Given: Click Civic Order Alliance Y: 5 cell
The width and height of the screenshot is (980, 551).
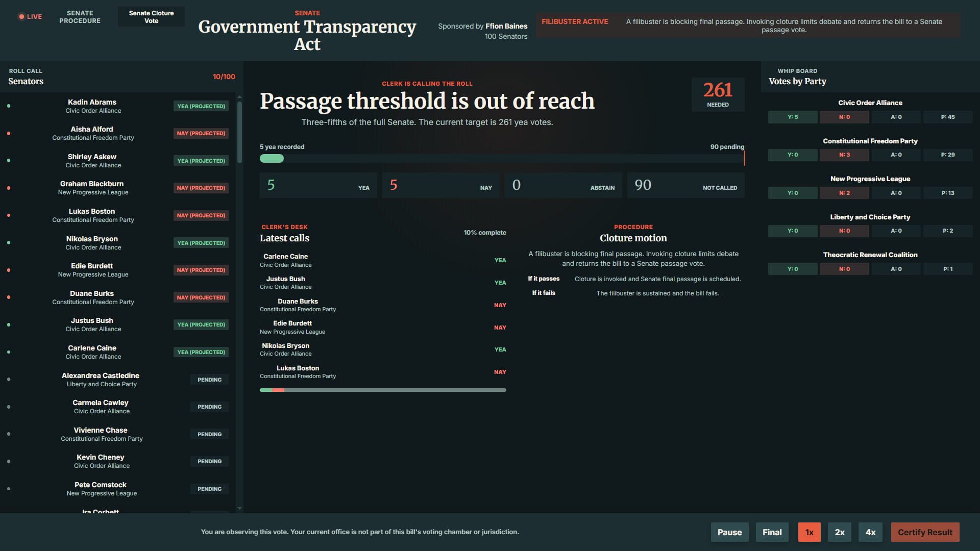Looking at the screenshot, I should [793, 117].
